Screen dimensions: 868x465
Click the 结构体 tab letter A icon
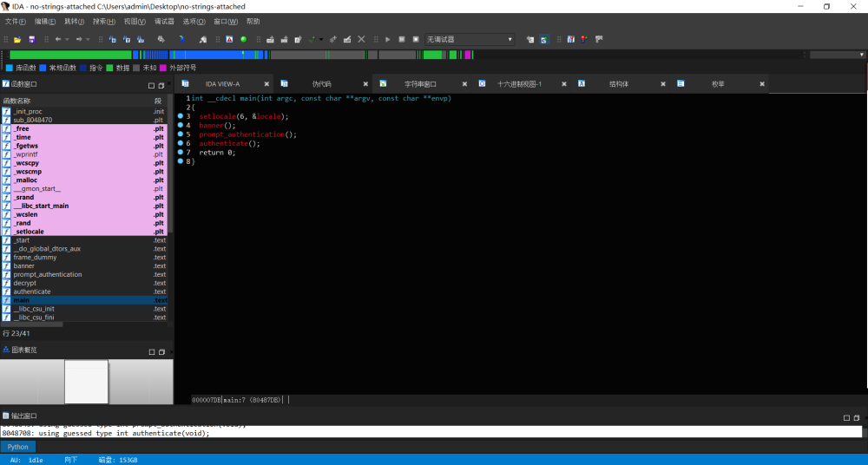[x=582, y=83]
